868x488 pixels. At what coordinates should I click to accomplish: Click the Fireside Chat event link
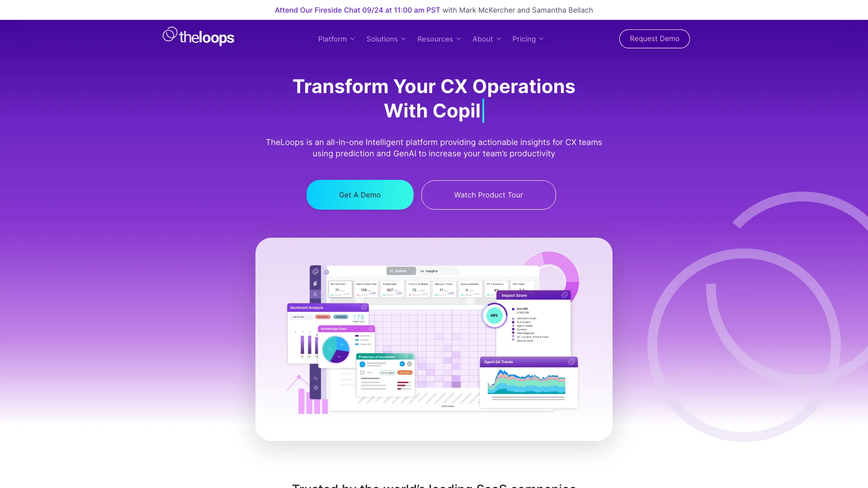[357, 9]
